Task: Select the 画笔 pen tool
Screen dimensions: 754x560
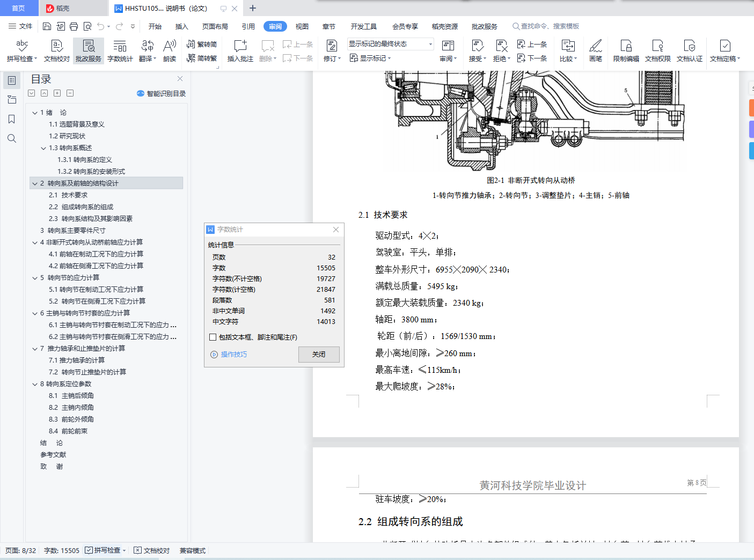Action: [596, 51]
